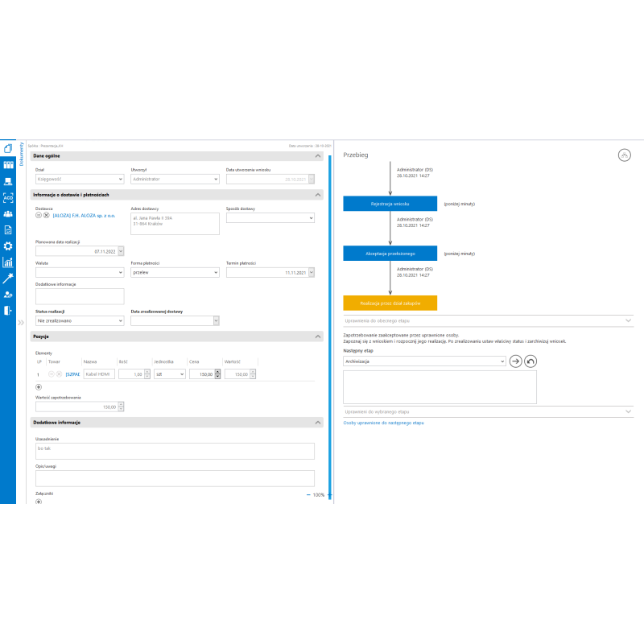Add a new item with the plus under Elementy
This screenshot has height=644, width=644.
pos(39,387)
